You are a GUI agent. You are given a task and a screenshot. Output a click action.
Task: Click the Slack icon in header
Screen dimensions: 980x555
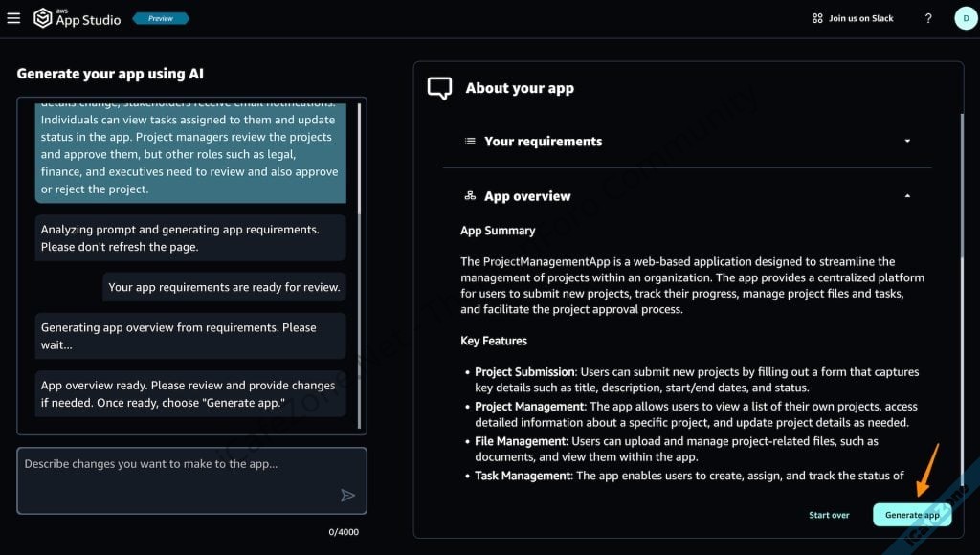click(816, 18)
